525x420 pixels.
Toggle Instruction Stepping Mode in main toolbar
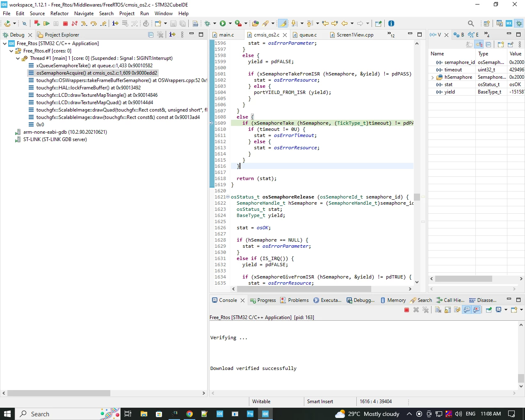(115, 23)
